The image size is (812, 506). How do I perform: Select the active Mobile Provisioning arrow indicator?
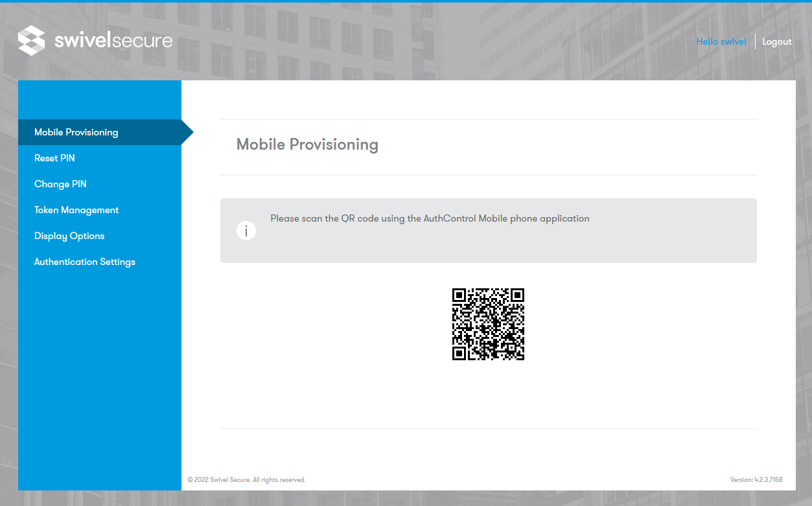[x=187, y=132]
